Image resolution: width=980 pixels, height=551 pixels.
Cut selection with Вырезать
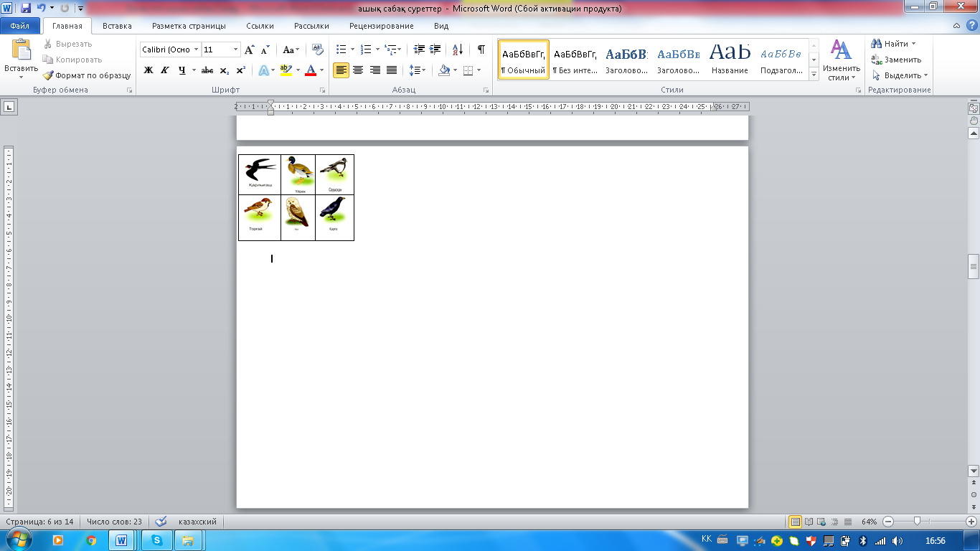pos(67,44)
